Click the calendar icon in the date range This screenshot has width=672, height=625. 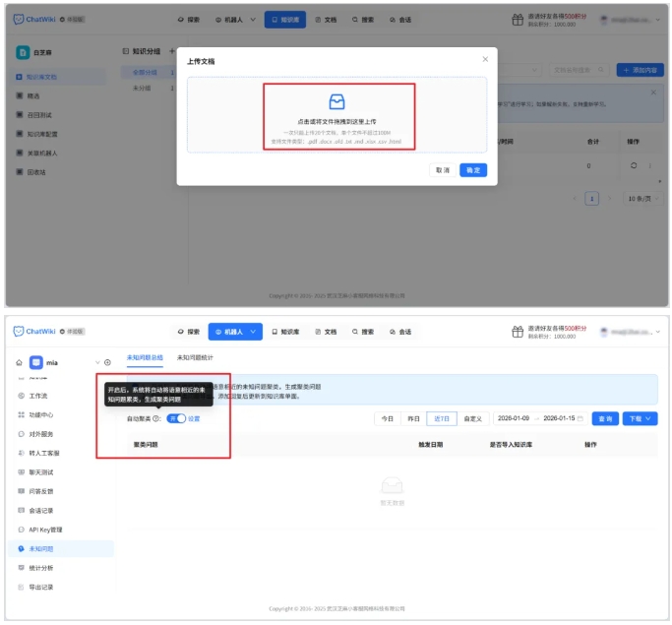(x=580, y=418)
